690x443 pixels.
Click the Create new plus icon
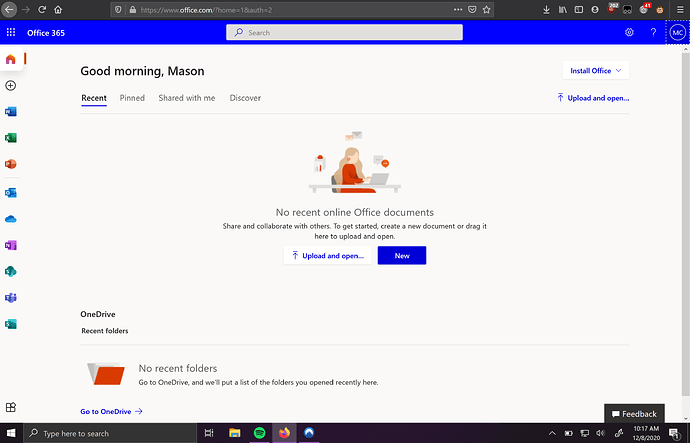(11, 85)
